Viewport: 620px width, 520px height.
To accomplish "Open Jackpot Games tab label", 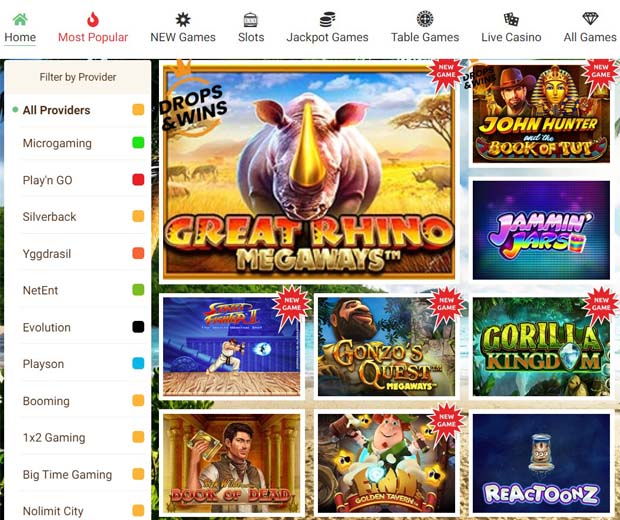I will point(327,37).
